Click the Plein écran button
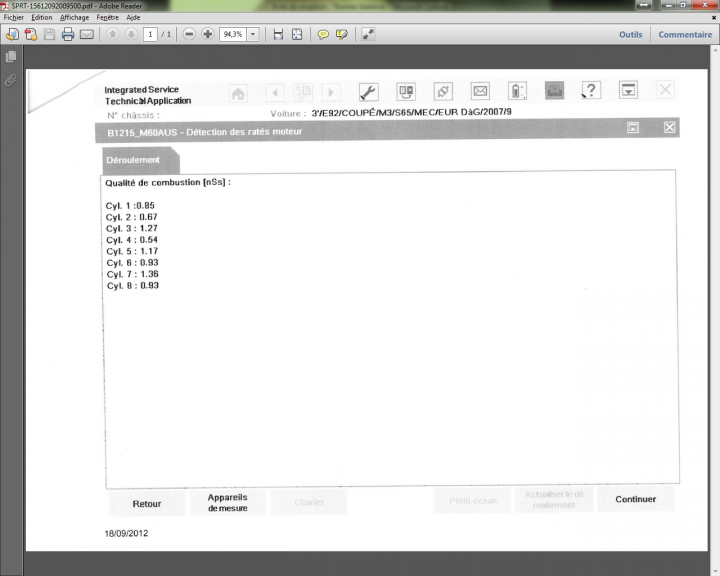The width and height of the screenshot is (720, 576). pos(473,501)
